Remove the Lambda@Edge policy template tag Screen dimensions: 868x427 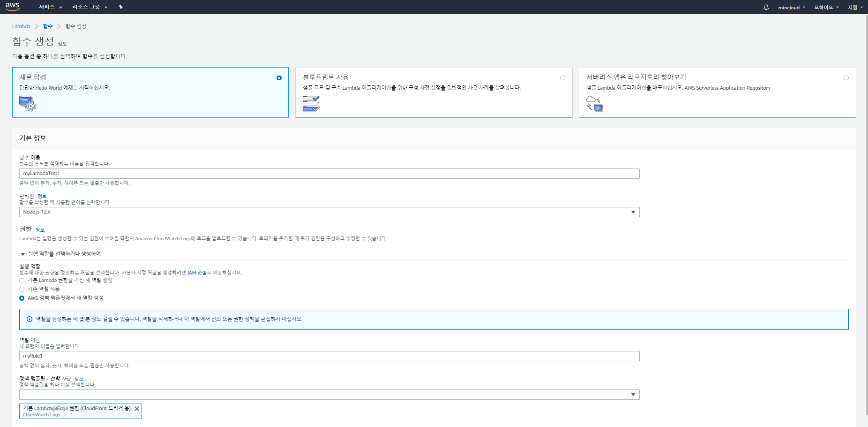137,409
